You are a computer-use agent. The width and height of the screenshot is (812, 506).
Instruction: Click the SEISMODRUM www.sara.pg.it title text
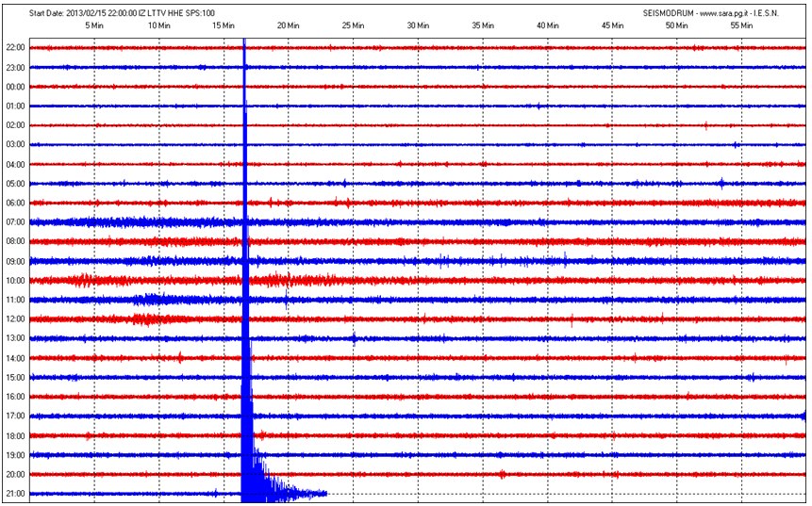point(703,13)
